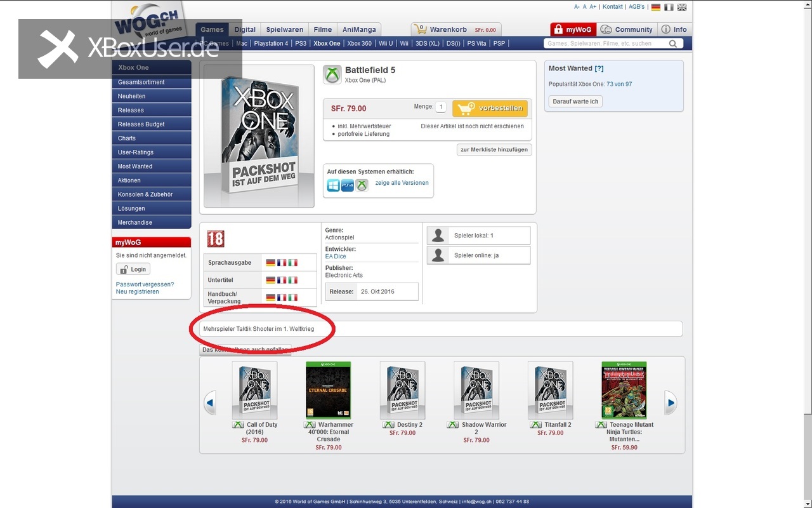Open Warhammer 40'000: Eternal Crusade thumbnail
Screen dimensions: 812x508
tap(329, 390)
